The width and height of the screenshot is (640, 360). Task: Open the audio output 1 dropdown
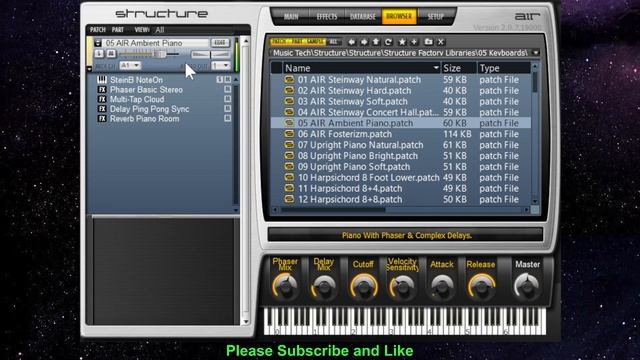click(x=221, y=66)
